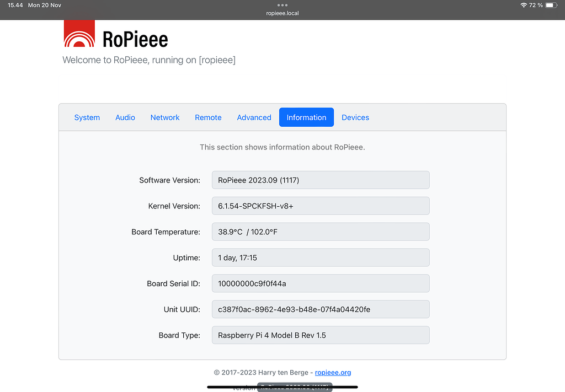The image size is (565, 392).
Task: Switch to the Advanced tab
Action: tap(254, 117)
